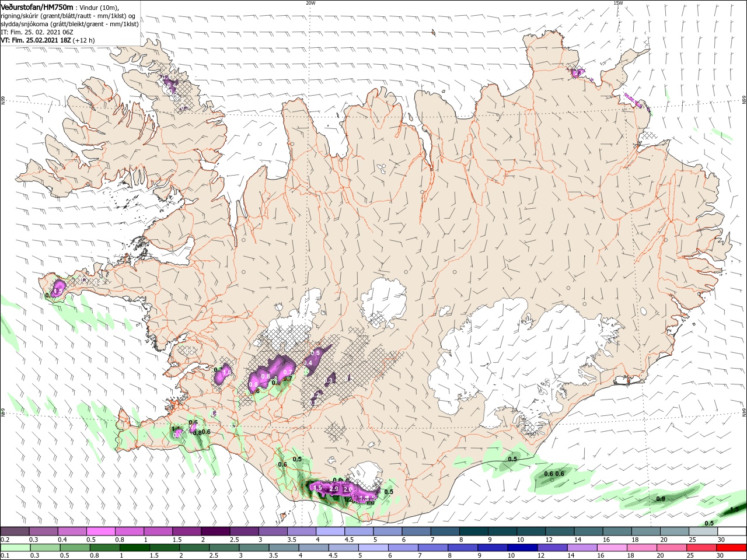This screenshot has height=560, width=747.
Task: Pick the 18 pink swatch in lower legend row
Action: point(642,548)
